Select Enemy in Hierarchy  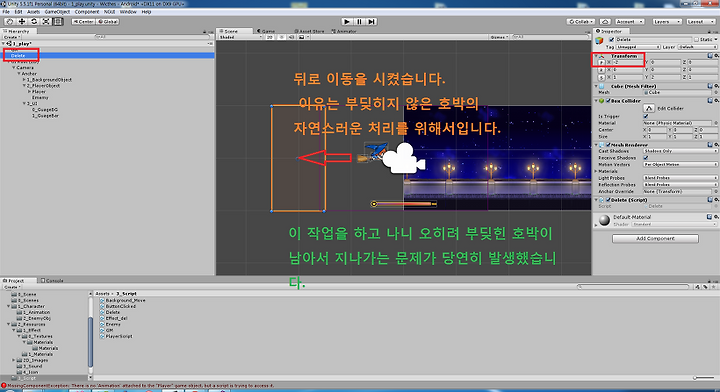click(40, 97)
